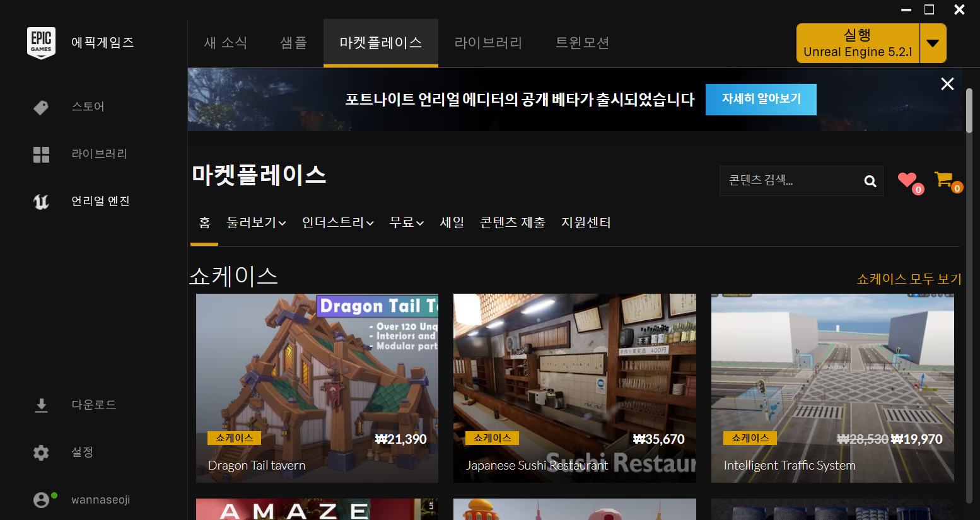
Task: Click the ₩21,390 price
Action: [x=401, y=439]
